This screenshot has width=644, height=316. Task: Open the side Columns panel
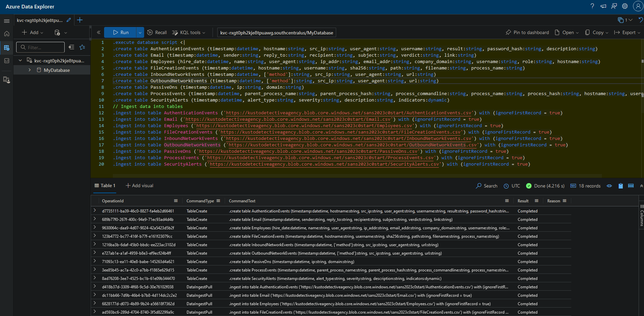(x=642, y=216)
